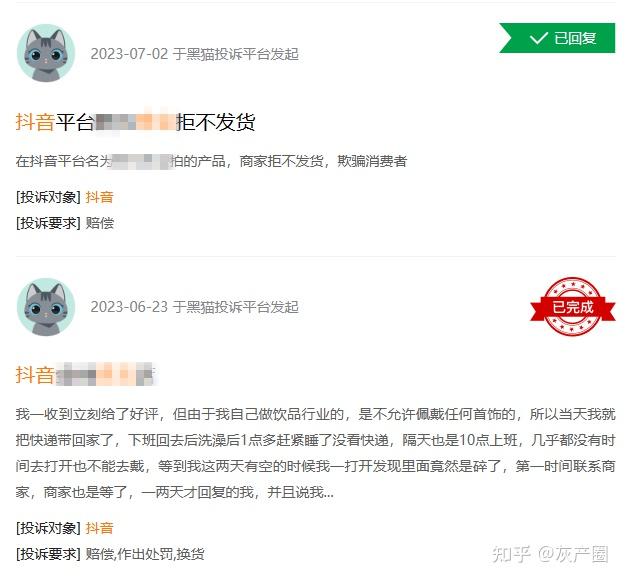Click the date text 2023-07-02 于黑猫投诉平台发起
The height and width of the screenshot is (580, 625).
click(195, 54)
